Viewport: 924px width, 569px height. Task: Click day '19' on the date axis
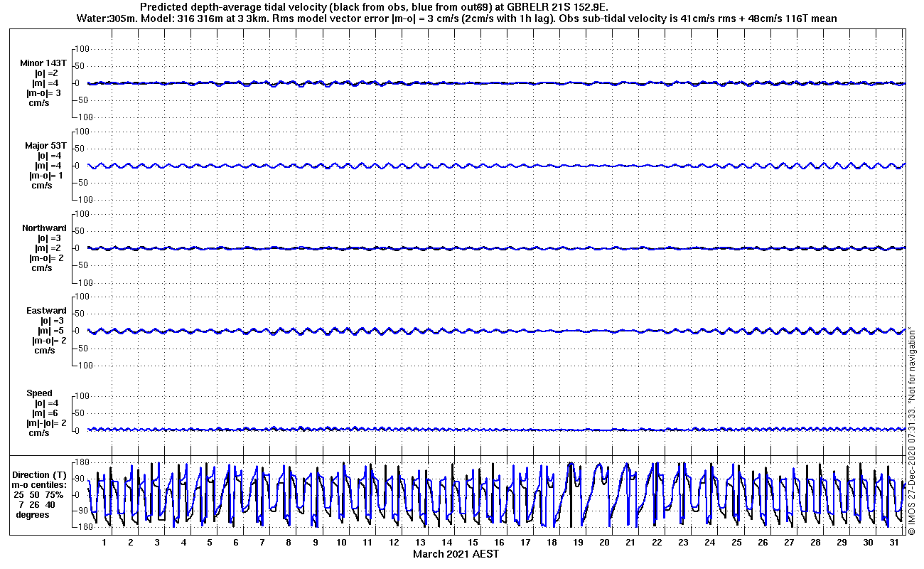[x=578, y=543]
